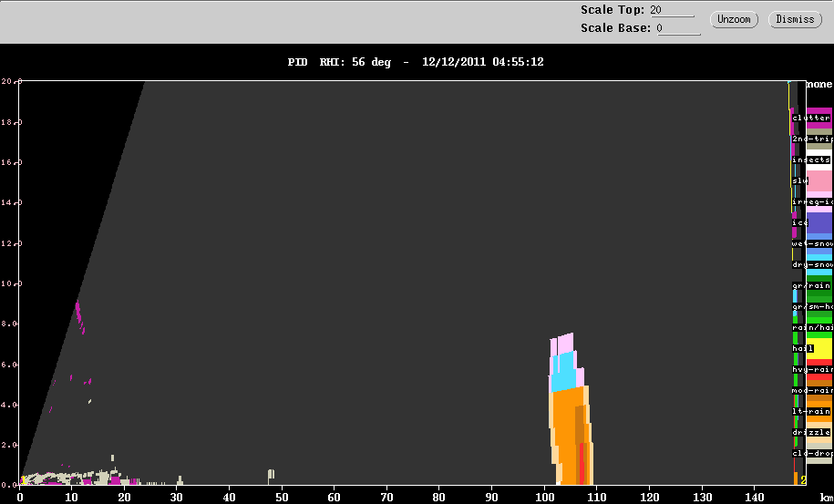Click the 'hvy-rain' legend label
This screenshot has width=834, height=504.
pos(812,369)
